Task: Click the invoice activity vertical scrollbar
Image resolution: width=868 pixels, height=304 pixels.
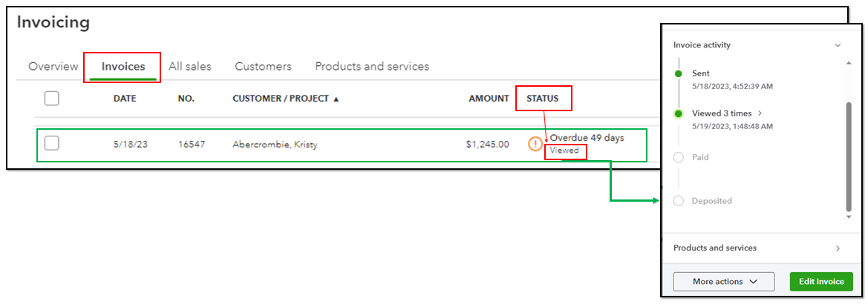Action: tap(849, 156)
